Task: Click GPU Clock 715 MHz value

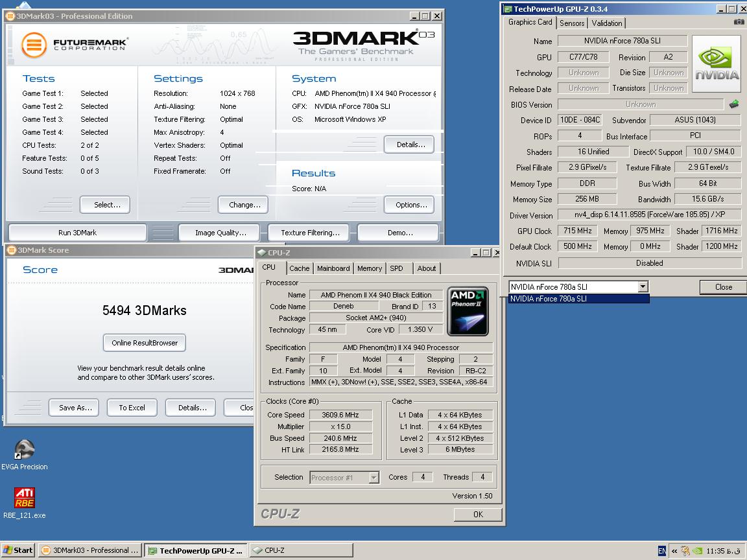Action: [577, 231]
